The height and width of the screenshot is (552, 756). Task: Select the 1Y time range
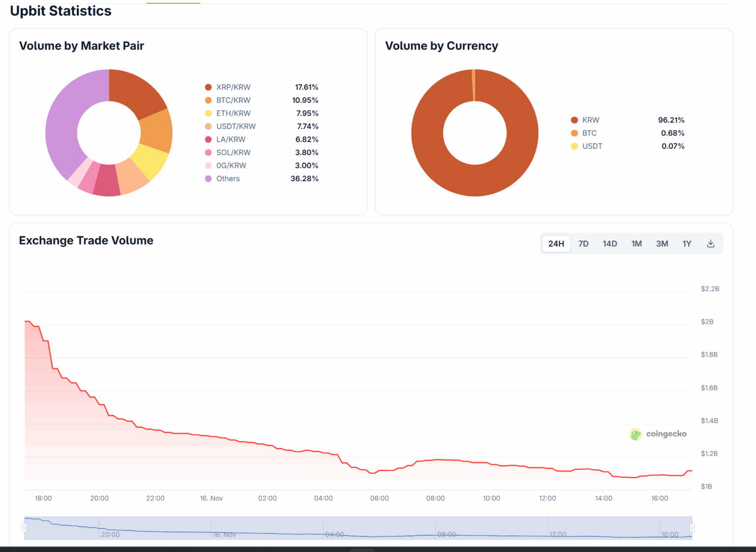pos(687,244)
